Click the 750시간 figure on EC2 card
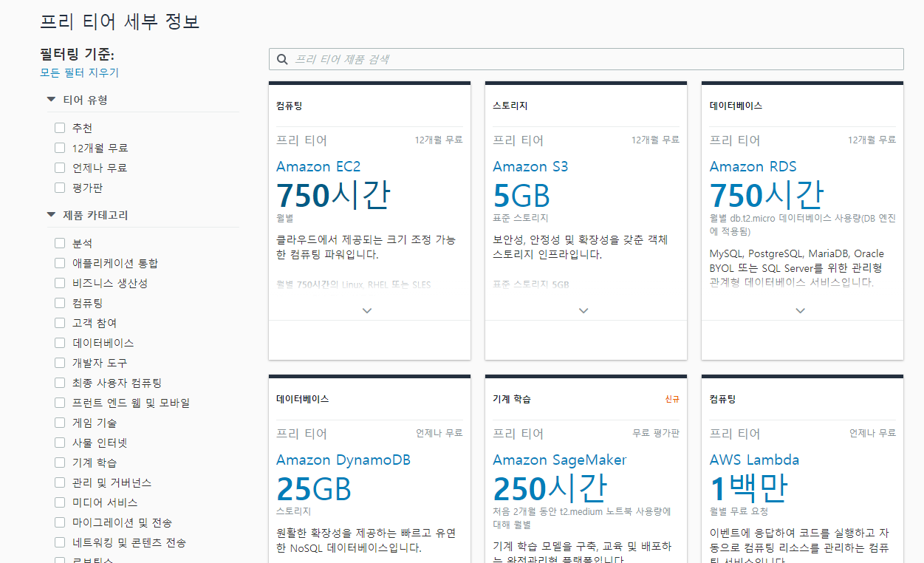 pyautogui.click(x=333, y=196)
